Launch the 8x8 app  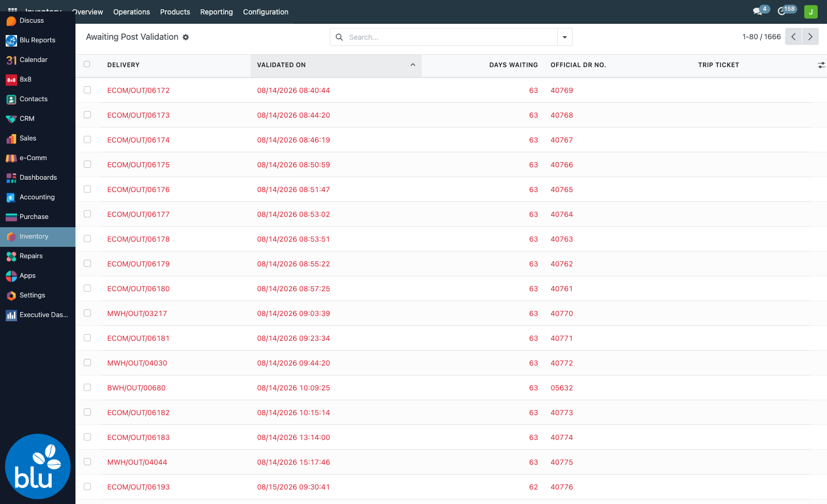38,80
